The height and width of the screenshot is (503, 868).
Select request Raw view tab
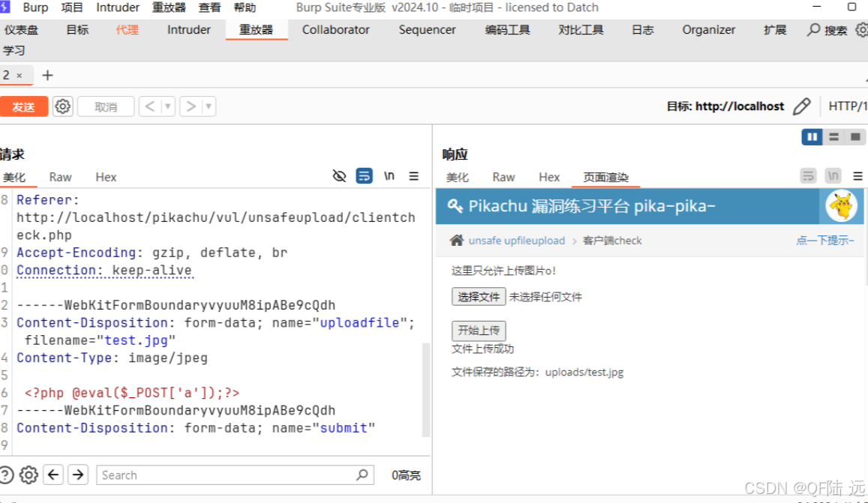click(60, 177)
